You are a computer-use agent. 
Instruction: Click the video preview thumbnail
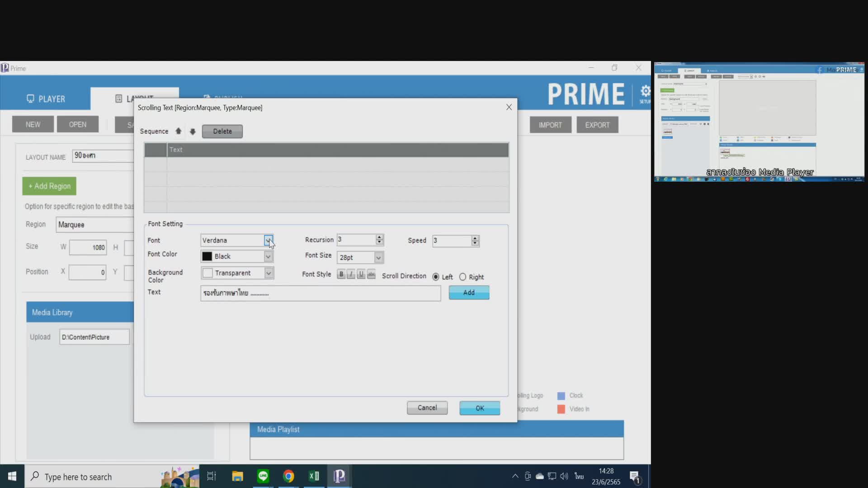point(759,122)
